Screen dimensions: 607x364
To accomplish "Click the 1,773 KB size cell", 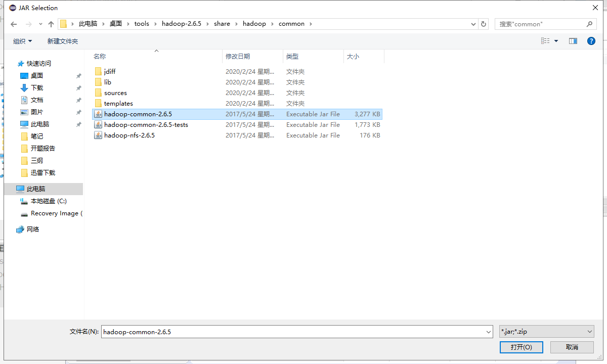I will pos(367,124).
